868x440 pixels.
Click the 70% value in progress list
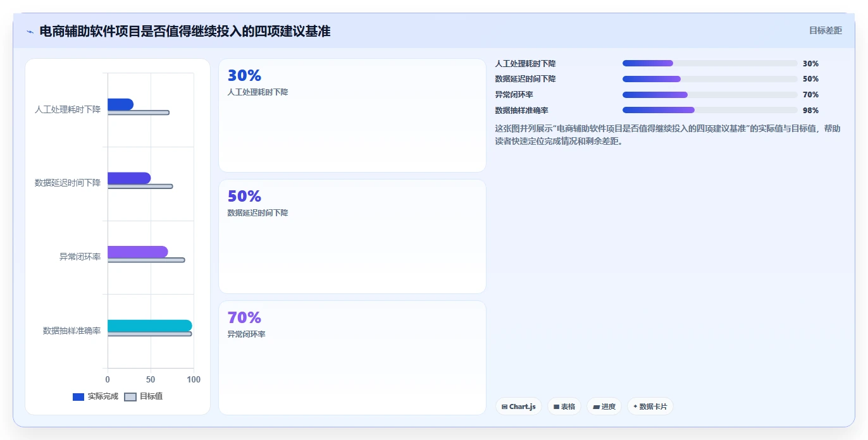[x=810, y=95]
